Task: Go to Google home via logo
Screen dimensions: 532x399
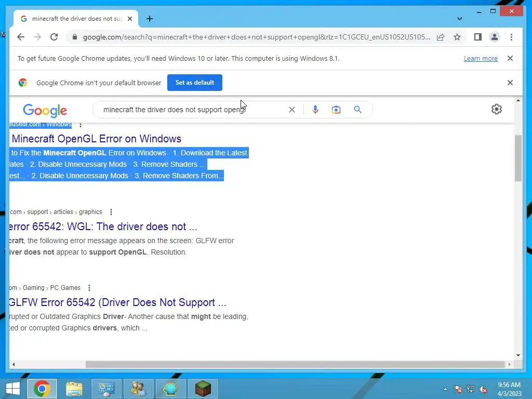Action: click(45, 110)
